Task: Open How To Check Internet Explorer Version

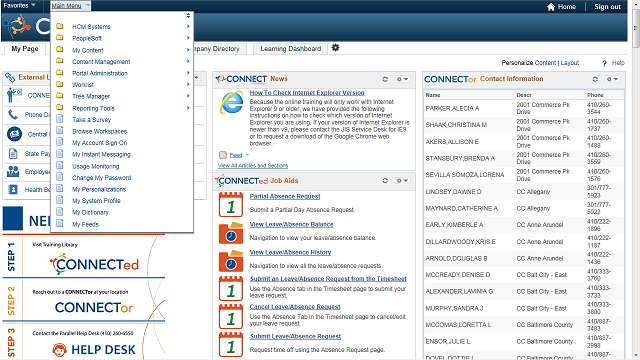Action: (307, 93)
